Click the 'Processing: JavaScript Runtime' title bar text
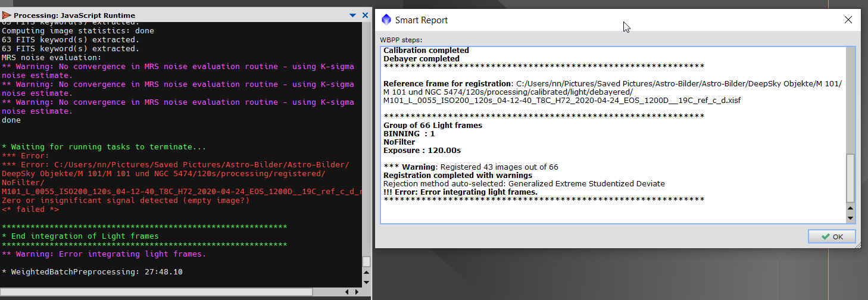The width and height of the screenshot is (868, 300). tap(74, 15)
